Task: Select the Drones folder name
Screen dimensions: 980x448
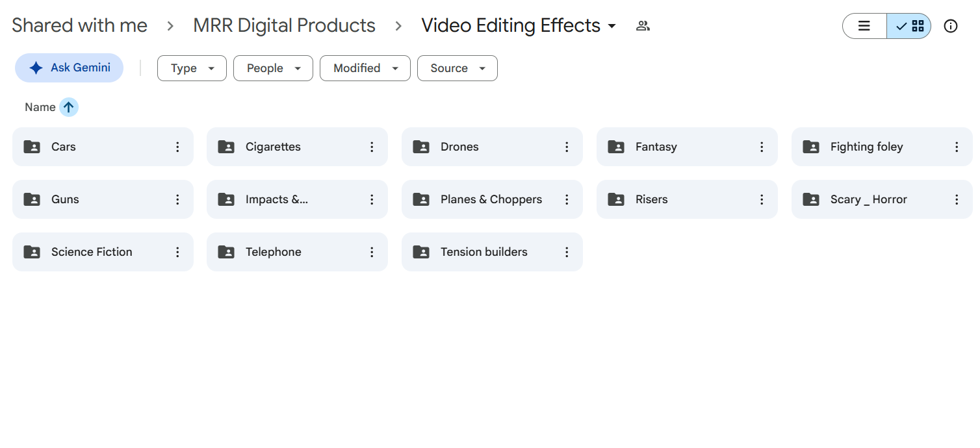Action: pos(459,147)
